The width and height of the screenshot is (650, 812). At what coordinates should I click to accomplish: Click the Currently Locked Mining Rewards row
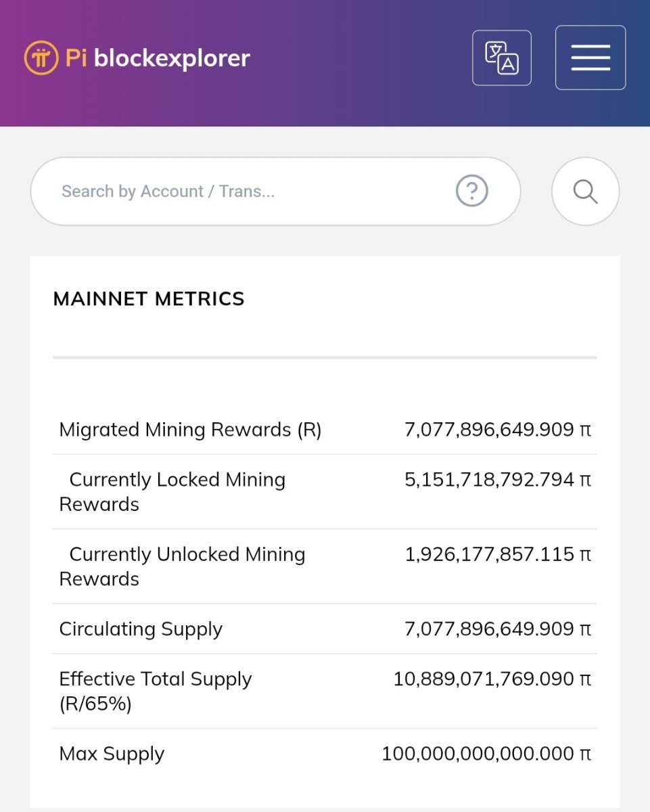click(x=325, y=492)
